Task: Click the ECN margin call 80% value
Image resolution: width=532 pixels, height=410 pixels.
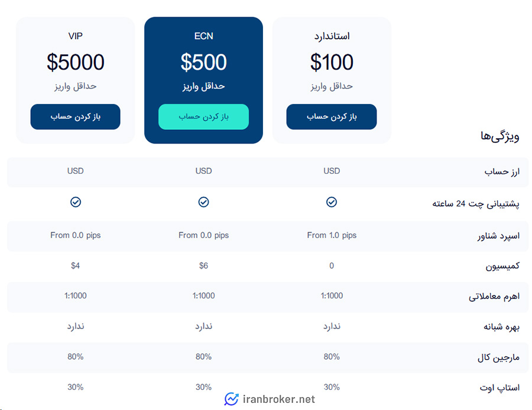Action: click(x=203, y=357)
